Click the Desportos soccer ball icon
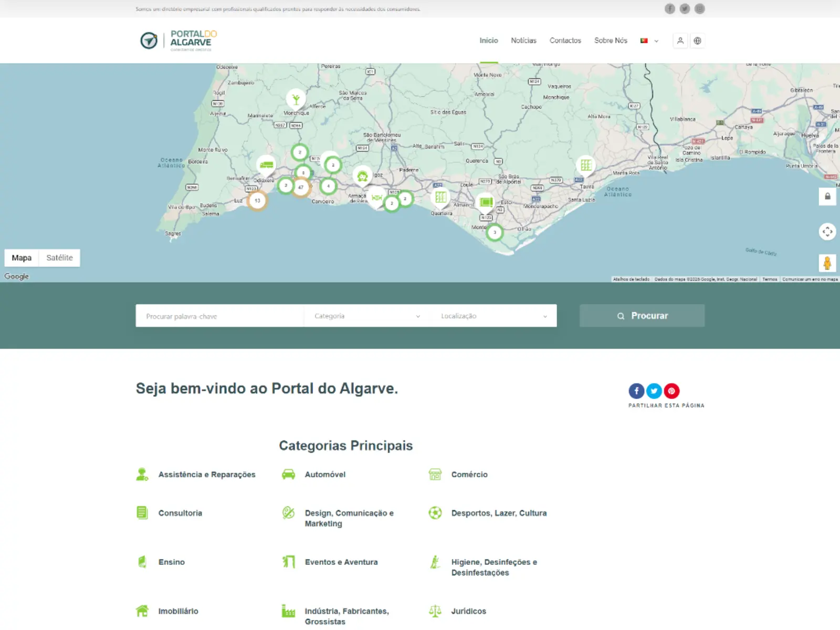This screenshot has height=630, width=840. pyautogui.click(x=435, y=513)
